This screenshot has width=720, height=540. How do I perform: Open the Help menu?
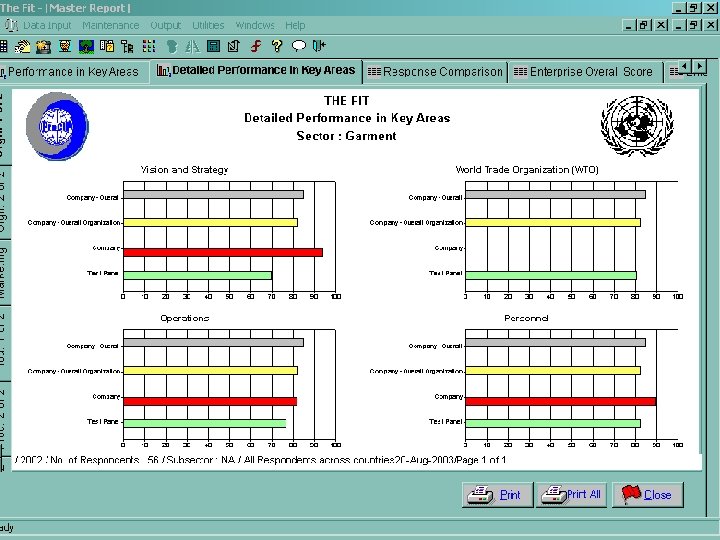pyautogui.click(x=295, y=25)
